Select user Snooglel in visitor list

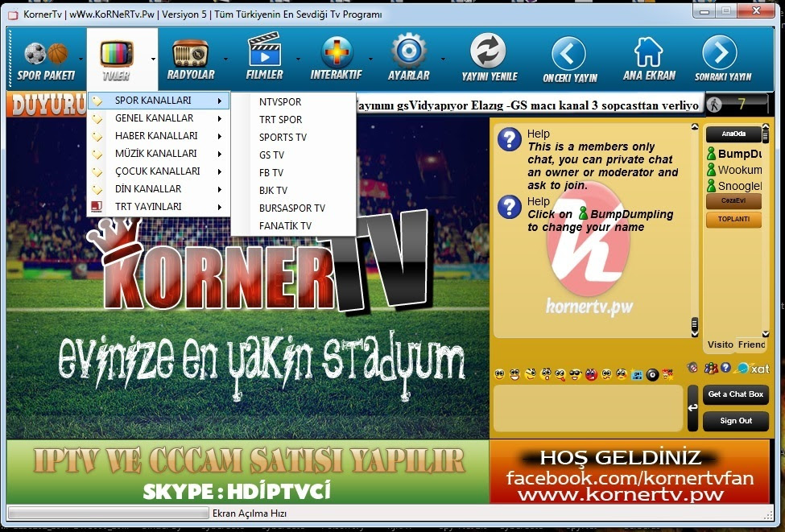tap(734, 186)
